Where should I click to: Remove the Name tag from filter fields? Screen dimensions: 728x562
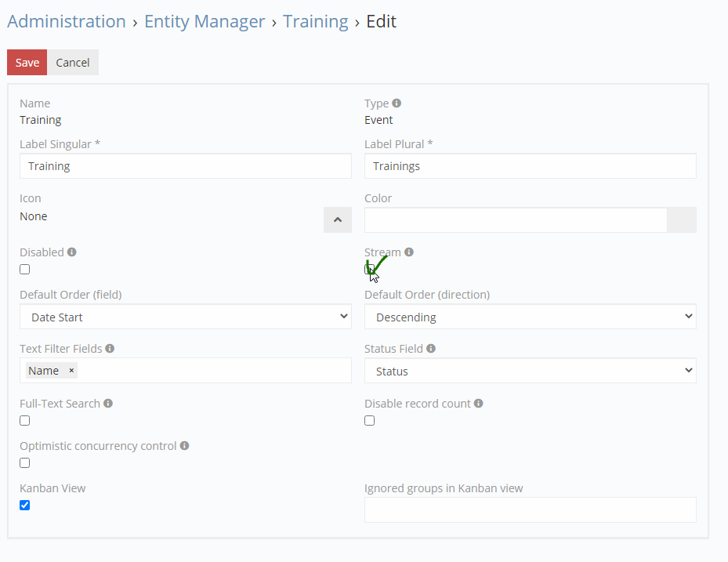pyautogui.click(x=71, y=371)
